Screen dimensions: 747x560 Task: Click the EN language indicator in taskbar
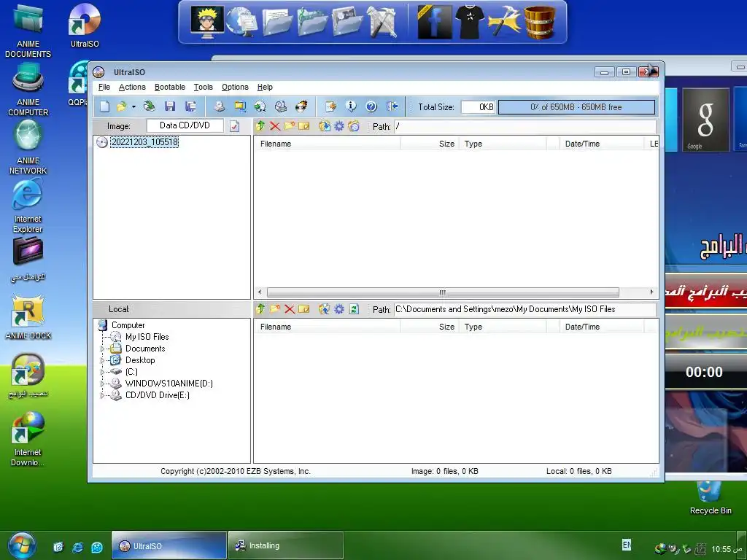point(627,544)
